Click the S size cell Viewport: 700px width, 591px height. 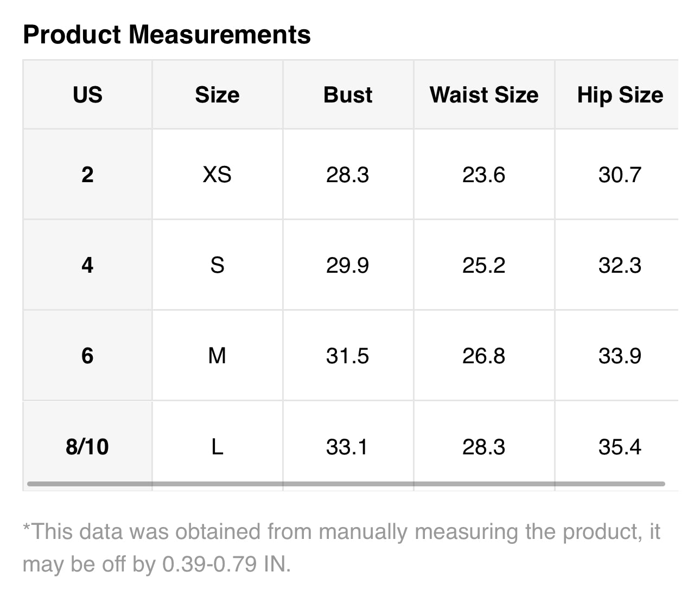(x=217, y=265)
